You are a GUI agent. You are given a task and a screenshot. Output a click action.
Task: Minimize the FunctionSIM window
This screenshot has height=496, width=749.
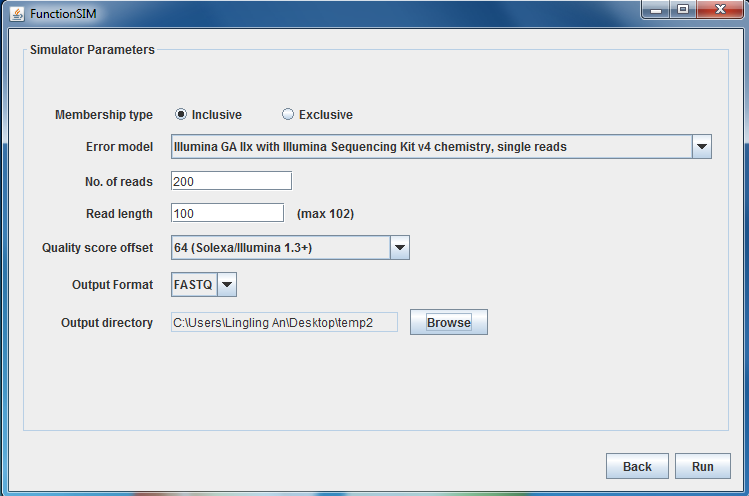pyautogui.click(x=656, y=10)
